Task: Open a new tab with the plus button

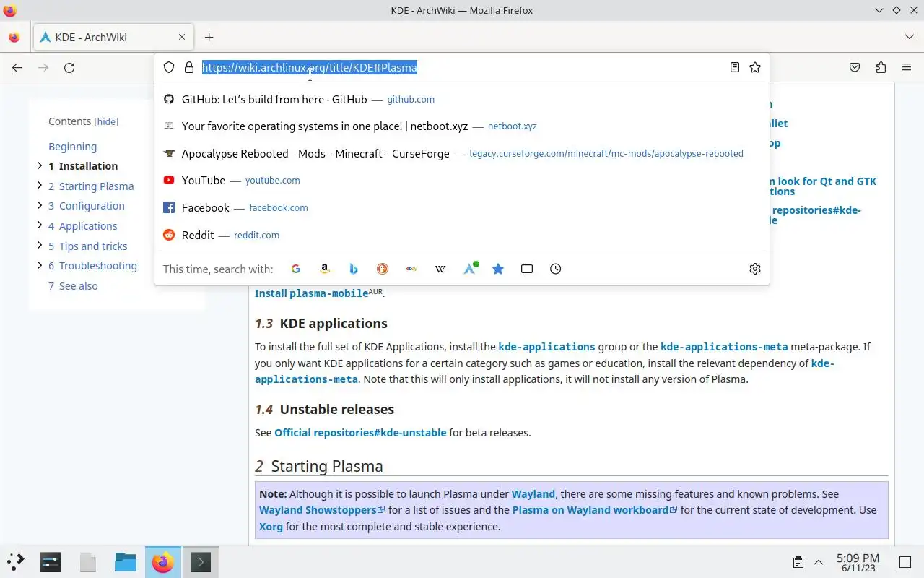Action: point(209,38)
